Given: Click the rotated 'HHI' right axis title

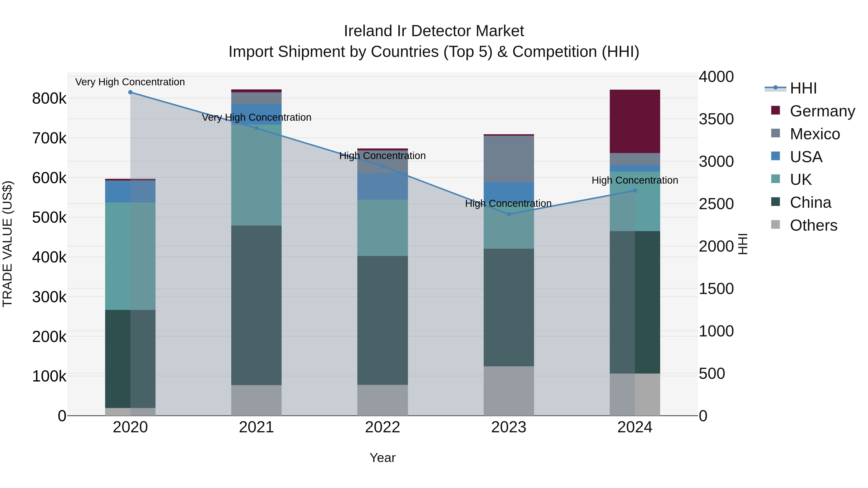Looking at the screenshot, I should tap(743, 244).
